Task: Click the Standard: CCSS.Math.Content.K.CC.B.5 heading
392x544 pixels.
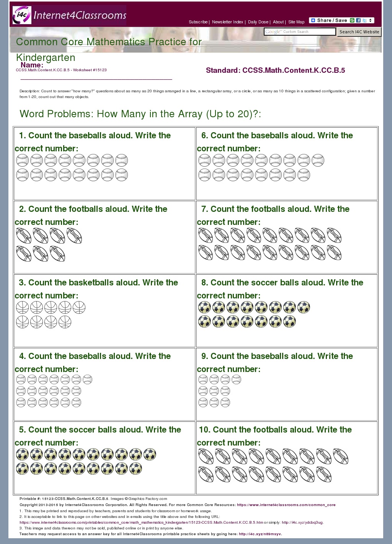Action: 275,70
